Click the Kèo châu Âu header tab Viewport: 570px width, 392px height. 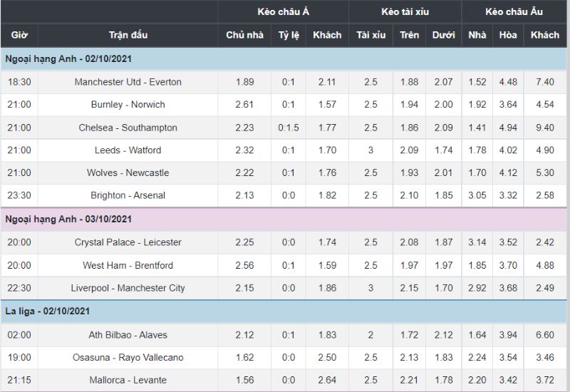point(514,11)
